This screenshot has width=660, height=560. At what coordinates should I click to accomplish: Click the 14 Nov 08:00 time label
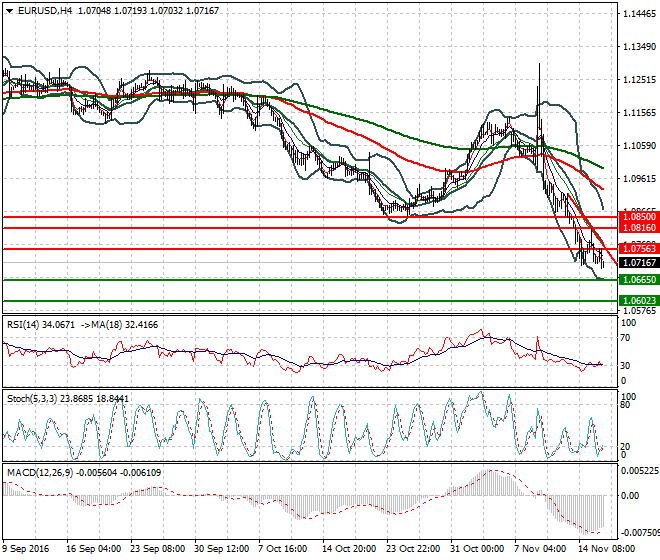[x=606, y=549]
